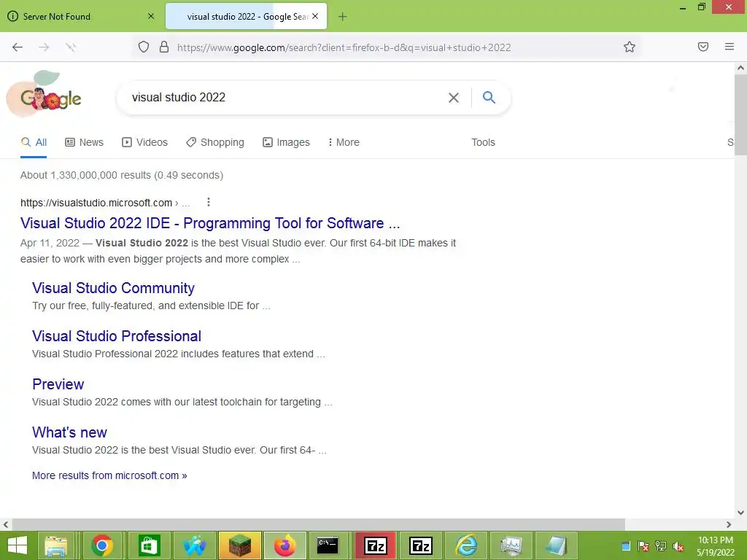This screenshot has height=560, width=747.
Task: Open the Shopping results tab
Action: click(215, 142)
